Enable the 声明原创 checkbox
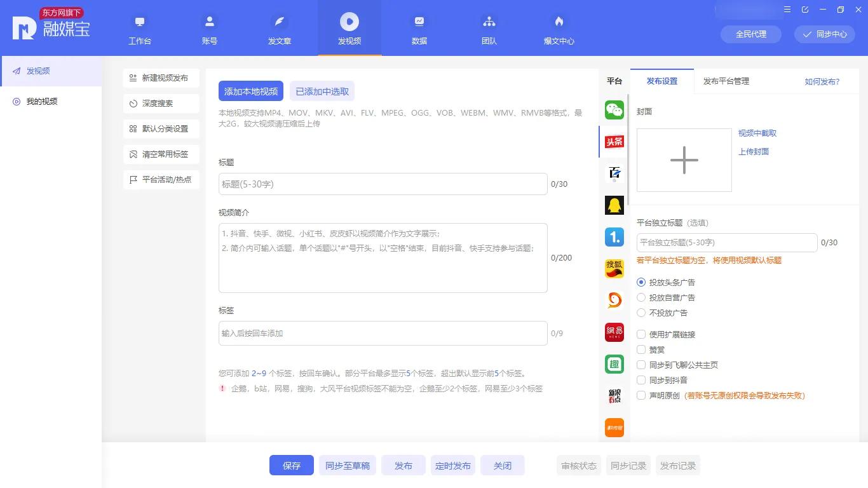This screenshot has width=868, height=488. pyautogui.click(x=641, y=395)
